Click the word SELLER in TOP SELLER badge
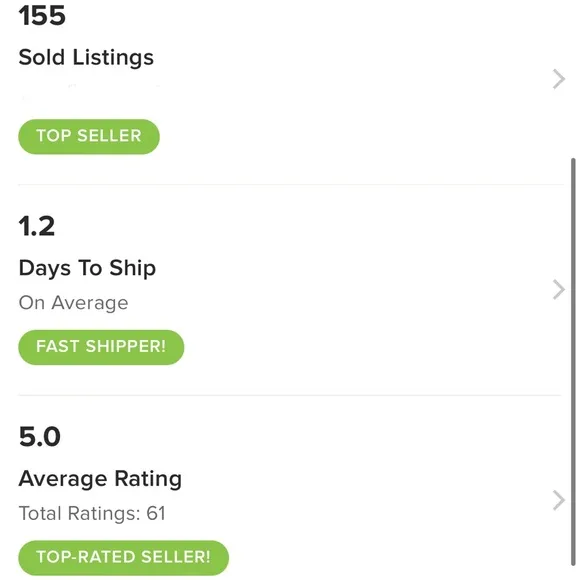Image resolution: width=580 pixels, height=580 pixels. tap(109, 136)
